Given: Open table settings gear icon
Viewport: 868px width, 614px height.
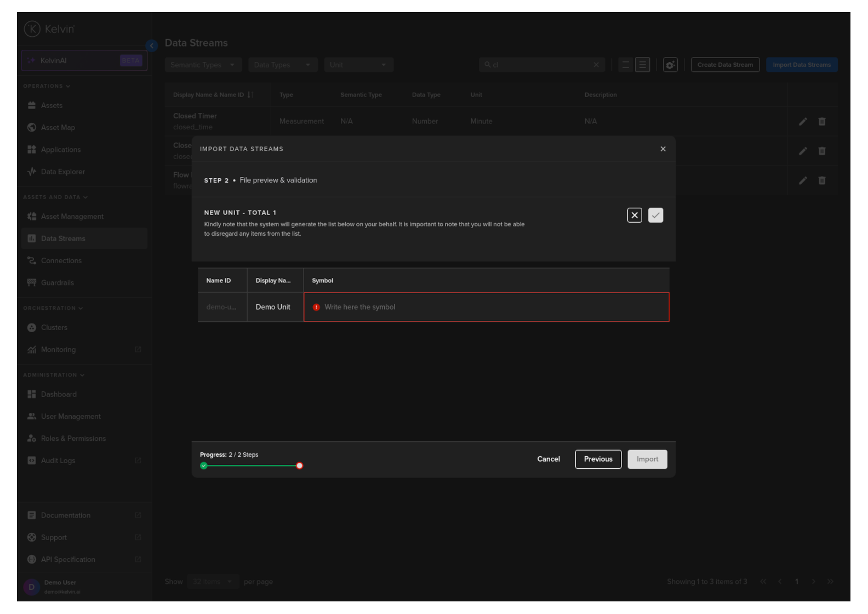Looking at the screenshot, I should click(670, 65).
